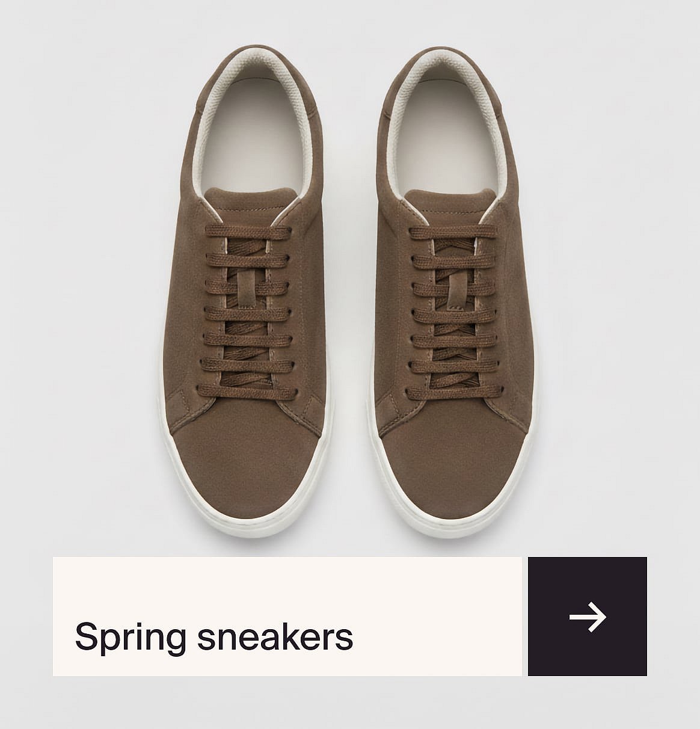This screenshot has height=729, width=700.
Task: Click the cream Spring sneakers banner
Action: 287,617
